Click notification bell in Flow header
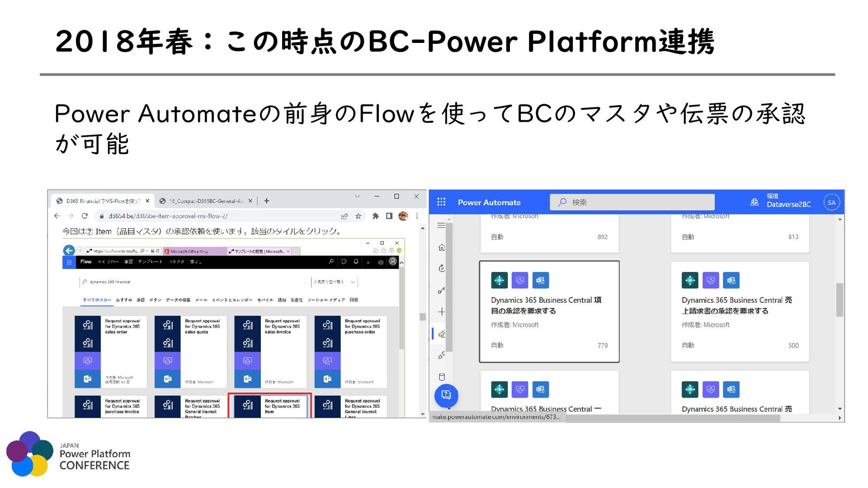 point(356,262)
